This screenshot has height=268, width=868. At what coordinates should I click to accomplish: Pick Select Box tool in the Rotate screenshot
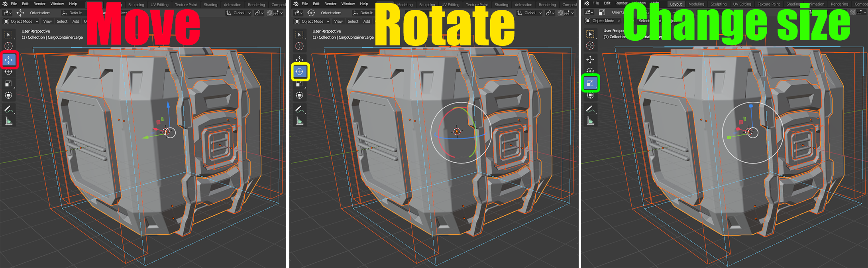tap(300, 35)
